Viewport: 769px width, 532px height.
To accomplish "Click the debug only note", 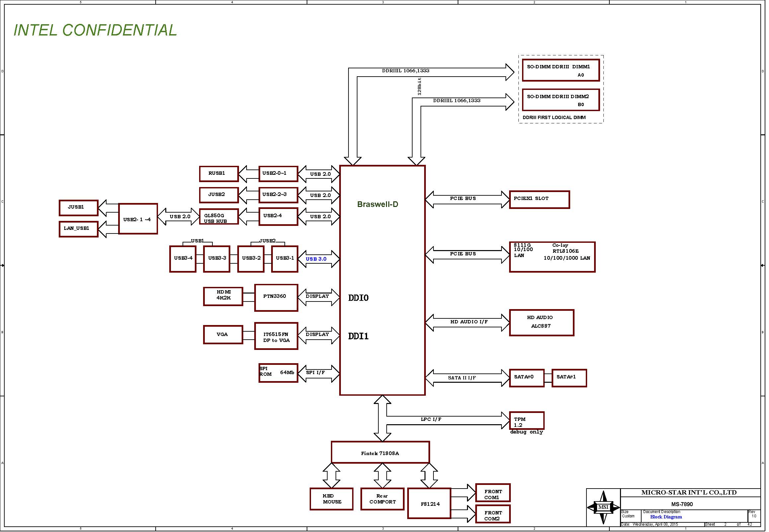I will [x=527, y=432].
